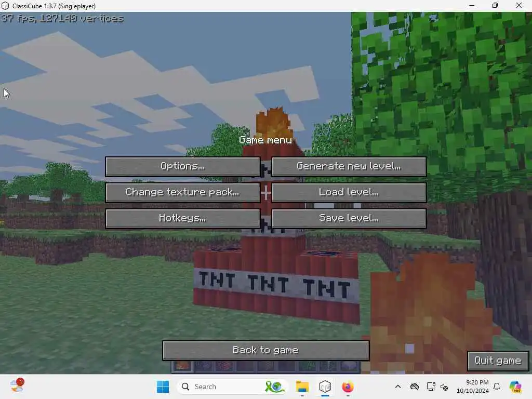Open Change texture pack screen
Viewport: 532px width, 399px height.
pos(182,192)
